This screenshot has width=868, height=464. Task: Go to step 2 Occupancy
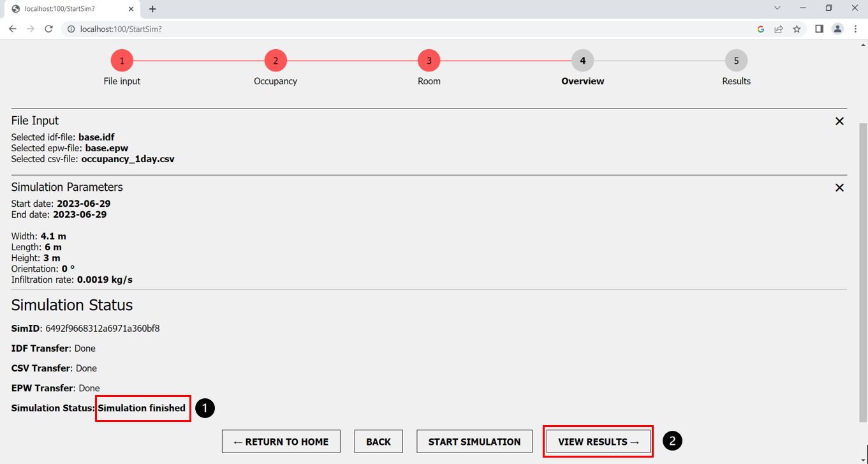[x=276, y=61]
